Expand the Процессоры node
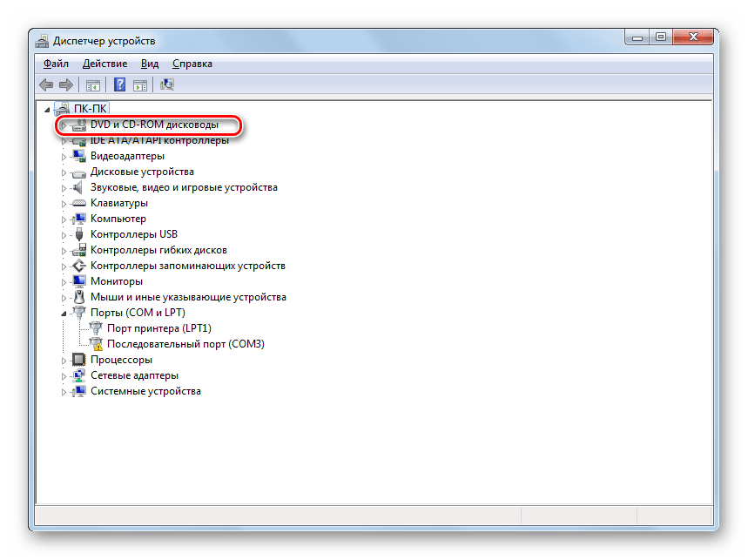Screen dimensions: 748x560 coord(64,361)
